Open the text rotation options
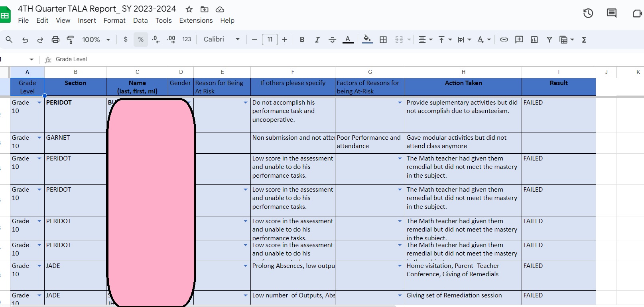This screenshot has width=644, height=307. 484,40
